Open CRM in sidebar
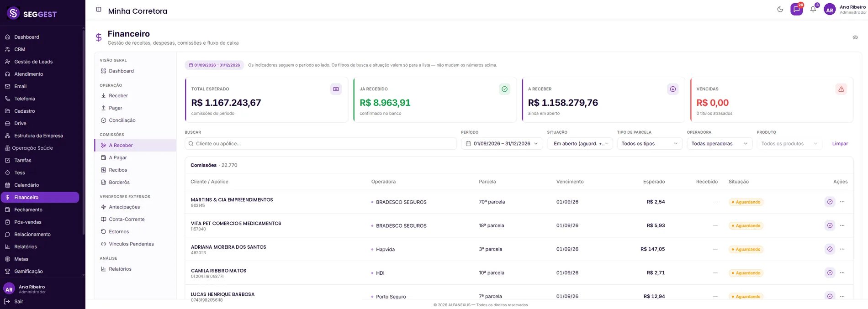The height and width of the screenshot is (309, 868). (40, 49)
